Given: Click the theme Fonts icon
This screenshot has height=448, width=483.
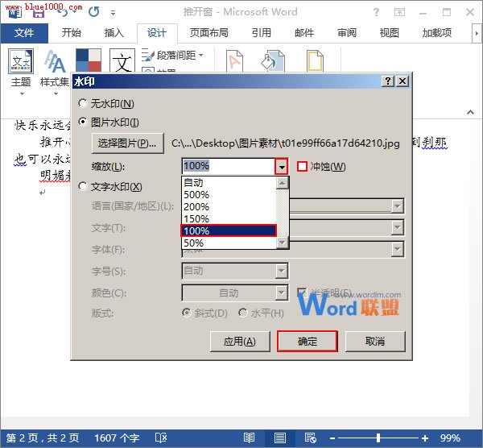Looking at the screenshot, I should click(x=122, y=60).
